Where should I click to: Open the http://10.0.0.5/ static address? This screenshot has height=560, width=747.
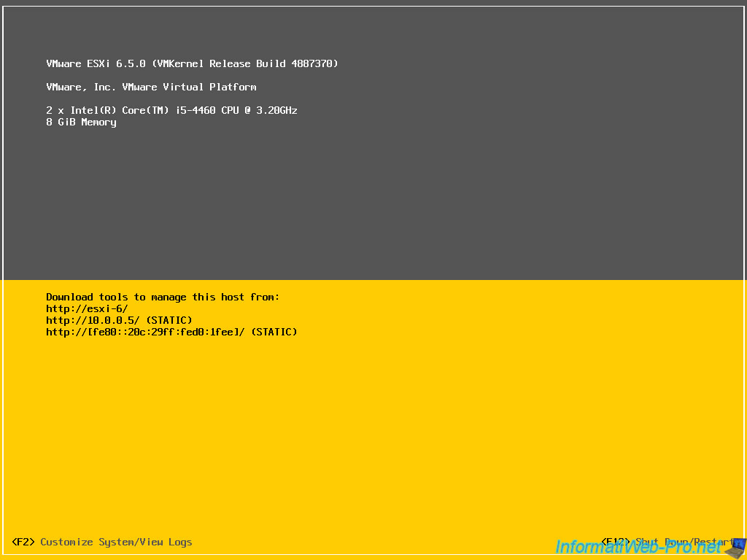pyautogui.click(x=119, y=320)
